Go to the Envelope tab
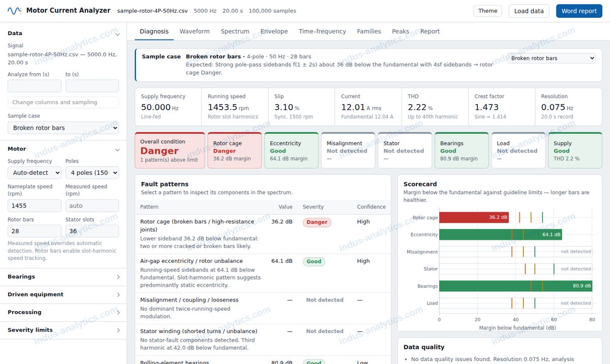Viewport: 610px width, 364px height. coord(274,32)
